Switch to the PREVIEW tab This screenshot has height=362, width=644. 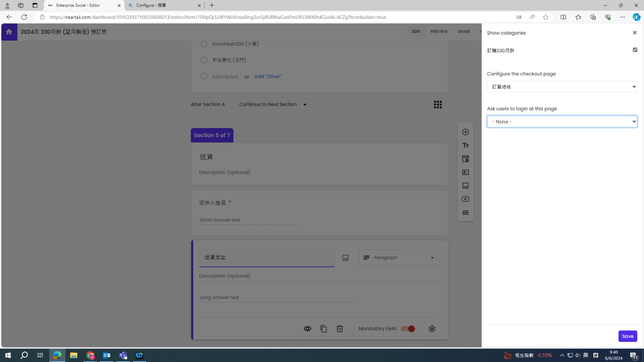pyautogui.click(x=439, y=31)
